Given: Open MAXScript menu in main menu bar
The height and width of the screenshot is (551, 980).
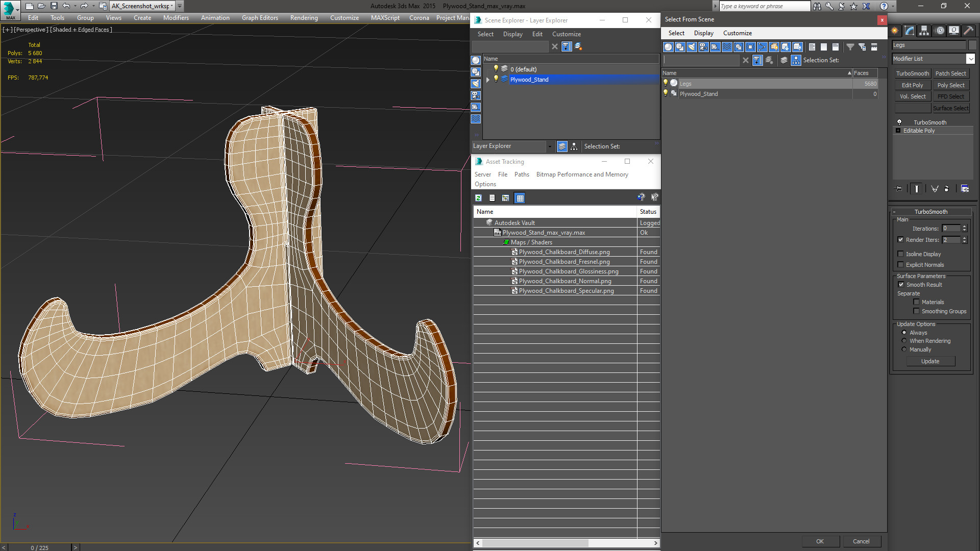Looking at the screenshot, I should [385, 18].
